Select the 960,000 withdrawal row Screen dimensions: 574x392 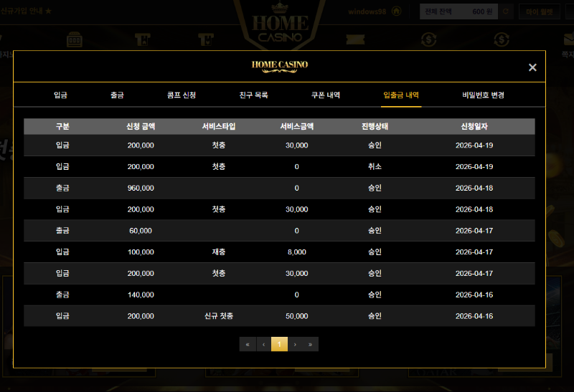pyautogui.click(x=279, y=188)
